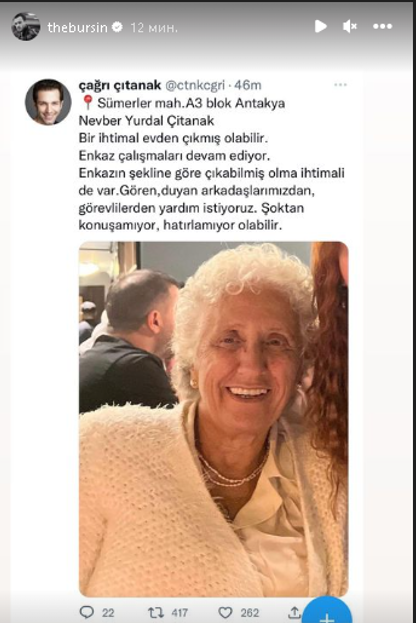The width and height of the screenshot is (416, 623).
Task: Open the @ctnkcgri handle
Action: (x=195, y=85)
